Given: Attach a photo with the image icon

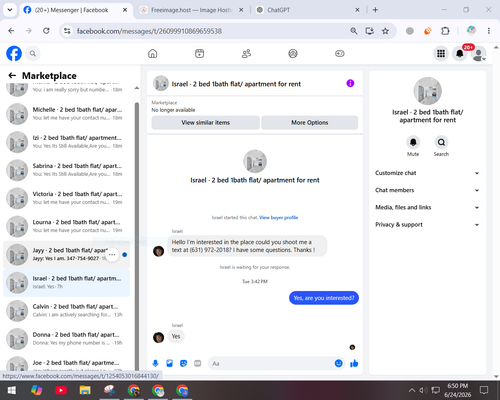Looking at the screenshot, I should (169, 363).
